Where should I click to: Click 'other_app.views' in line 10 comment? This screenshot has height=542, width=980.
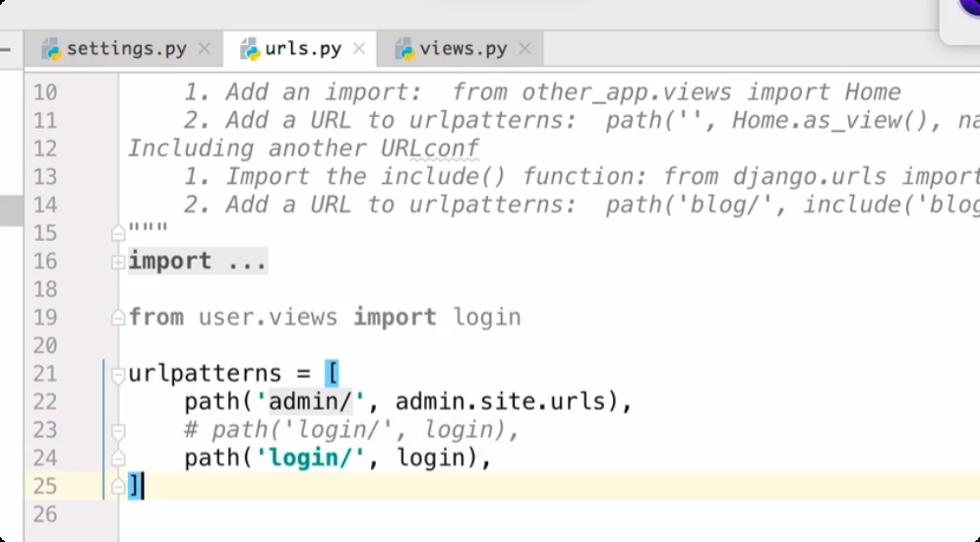pos(627,91)
